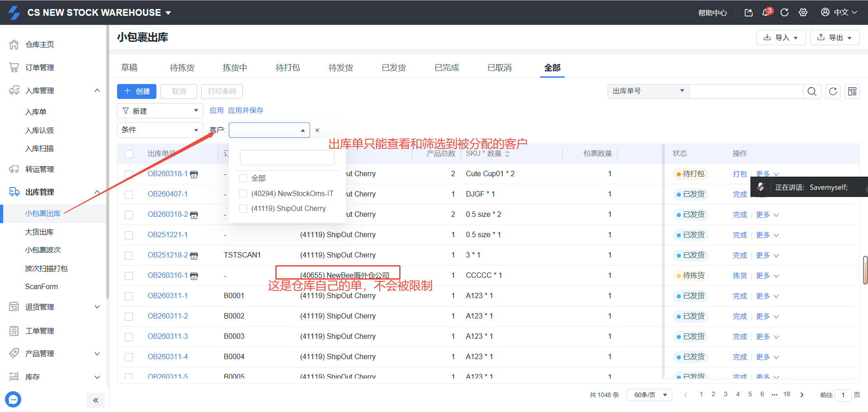Open 大货出库 in the sidebar
This screenshot has height=412, width=868.
39,232
